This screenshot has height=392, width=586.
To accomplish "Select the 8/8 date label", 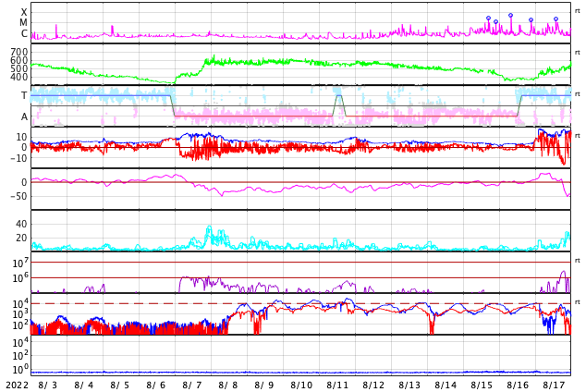I will [228, 386].
